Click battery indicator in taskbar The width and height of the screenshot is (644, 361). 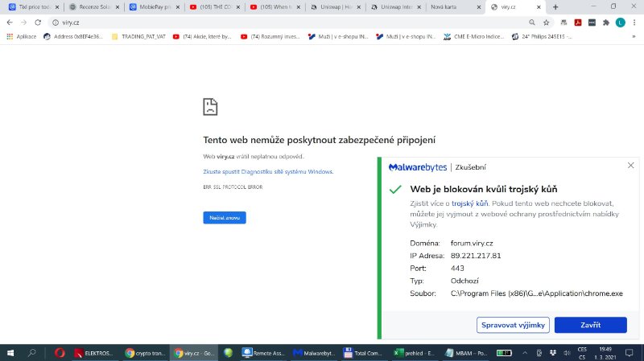pyautogui.click(x=504, y=353)
